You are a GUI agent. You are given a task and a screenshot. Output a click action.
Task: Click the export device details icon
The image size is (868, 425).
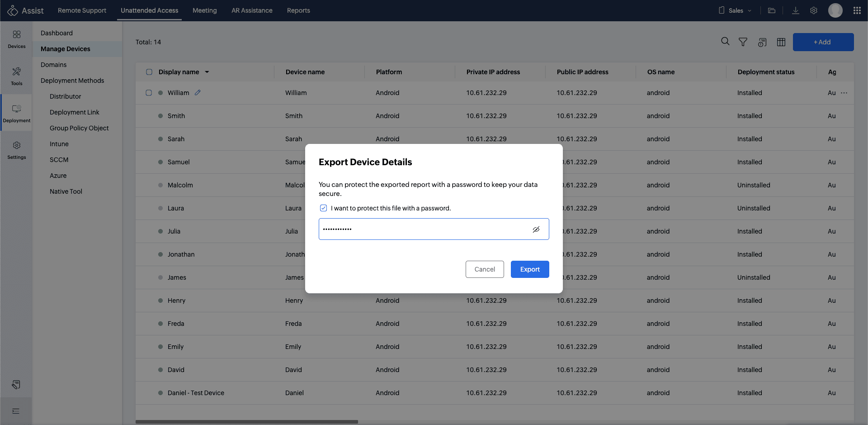click(x=762, y=43)
